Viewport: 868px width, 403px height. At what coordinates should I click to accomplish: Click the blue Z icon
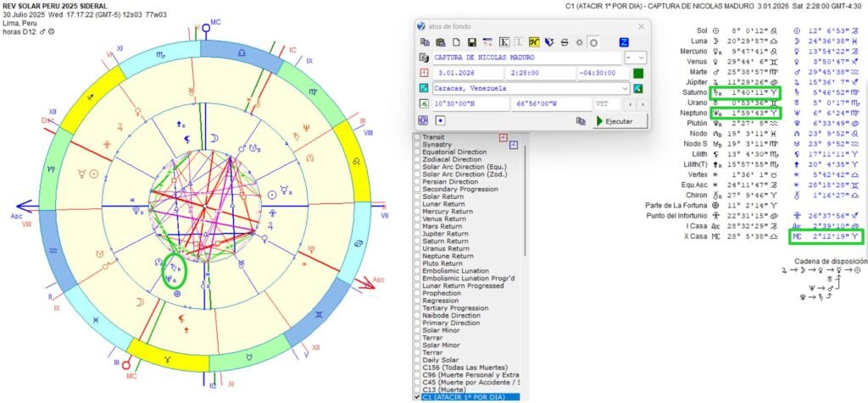pyautogui.click(x=625, y=41)
